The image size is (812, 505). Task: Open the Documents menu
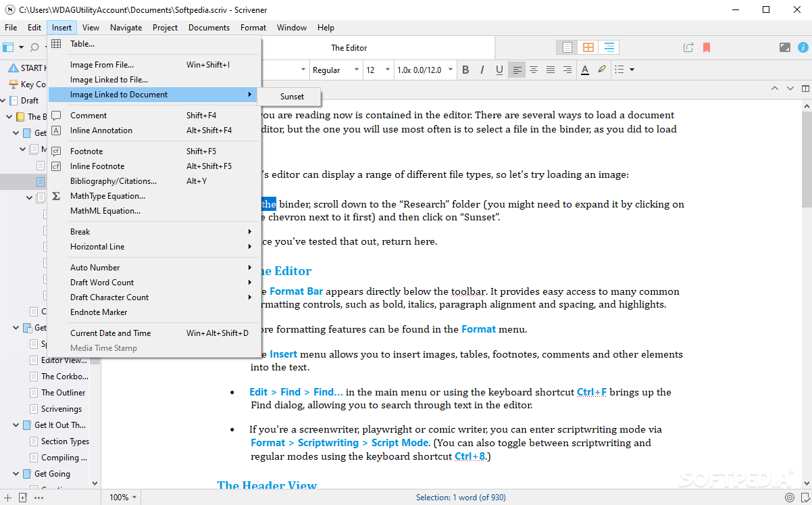click(x=209, y=28)
